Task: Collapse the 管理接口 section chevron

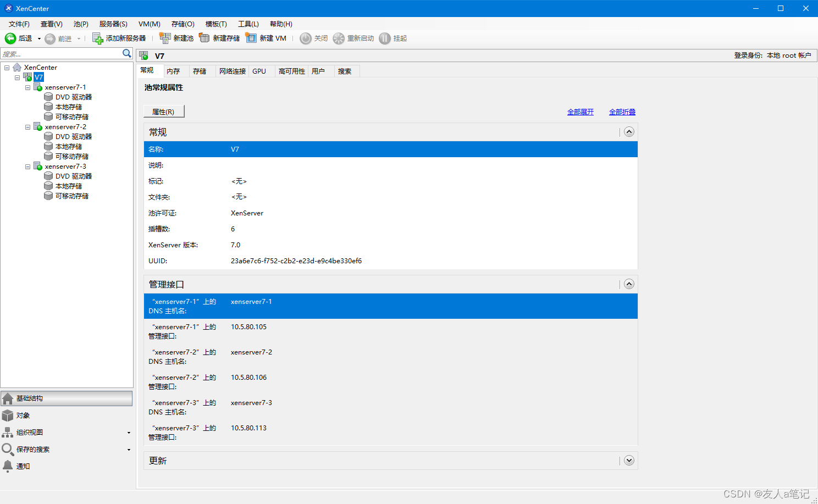Action: tap(629, 284)
